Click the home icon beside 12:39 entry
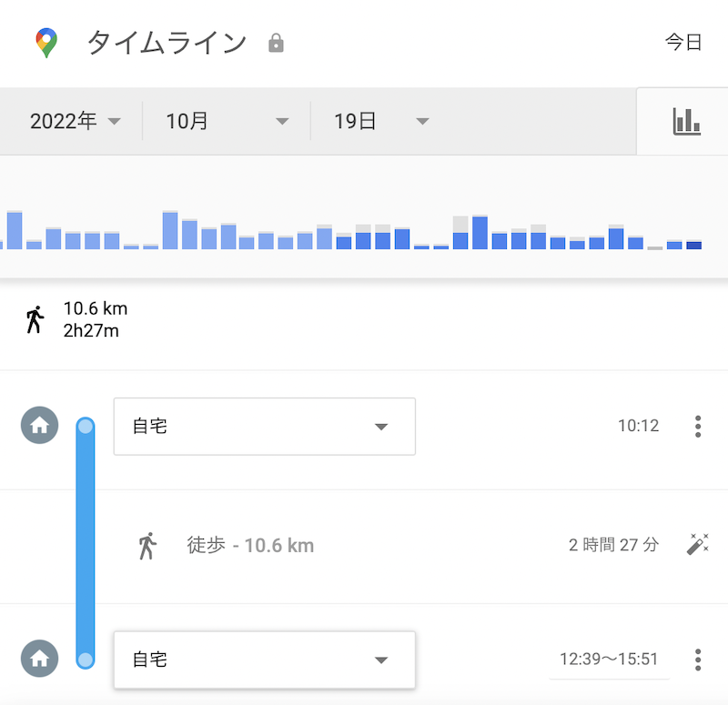The height and width of the screenshot is (705, 728). [39, 659]
